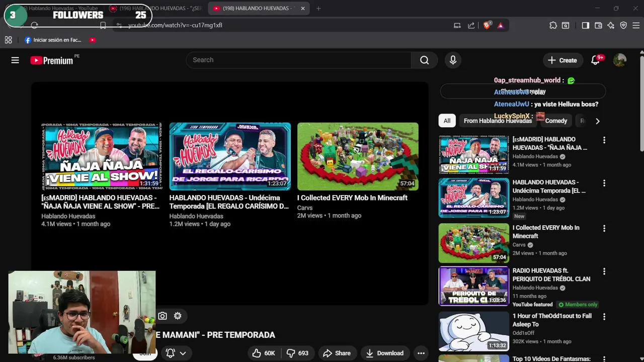Click the Brave Shields lion icon
Viewport: 644px width, 362px height.
[487, 25]
